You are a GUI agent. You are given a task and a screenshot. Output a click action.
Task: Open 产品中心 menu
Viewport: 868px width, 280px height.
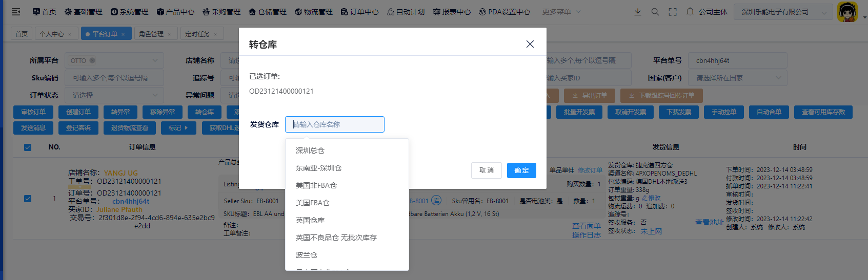[176, 12]
